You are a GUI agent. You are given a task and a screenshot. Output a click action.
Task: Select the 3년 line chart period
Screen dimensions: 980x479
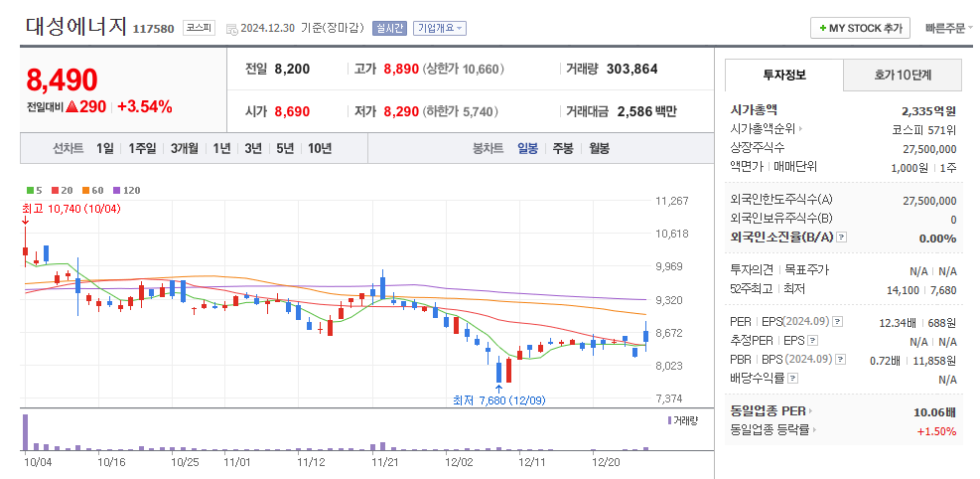click(x=253, y=149)
